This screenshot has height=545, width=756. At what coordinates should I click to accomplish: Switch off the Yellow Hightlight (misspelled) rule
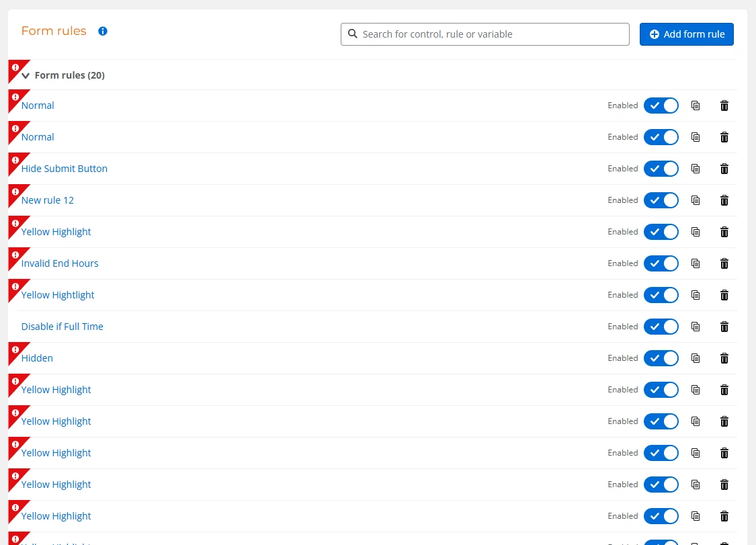tap(661, 295)
